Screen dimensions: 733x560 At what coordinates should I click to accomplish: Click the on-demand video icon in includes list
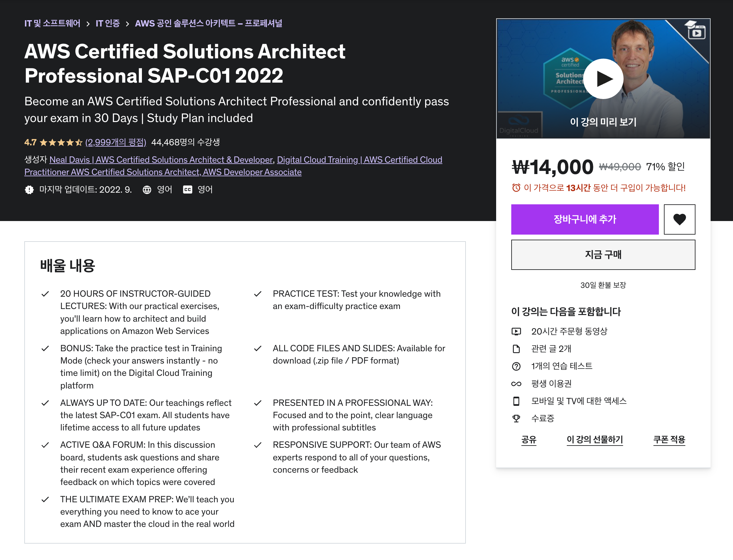[x=516, y=331]
